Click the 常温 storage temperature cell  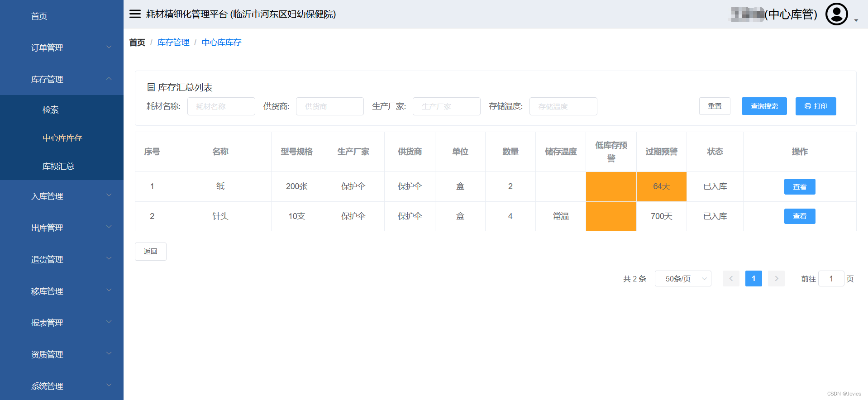point(561,216)
